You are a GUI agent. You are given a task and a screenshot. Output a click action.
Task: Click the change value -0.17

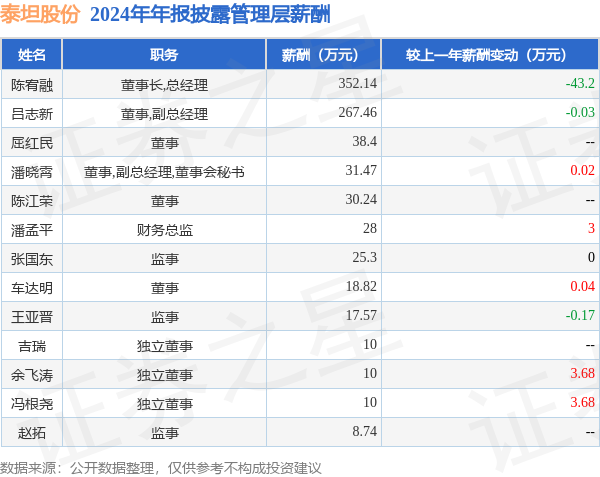tap(580, 316)
